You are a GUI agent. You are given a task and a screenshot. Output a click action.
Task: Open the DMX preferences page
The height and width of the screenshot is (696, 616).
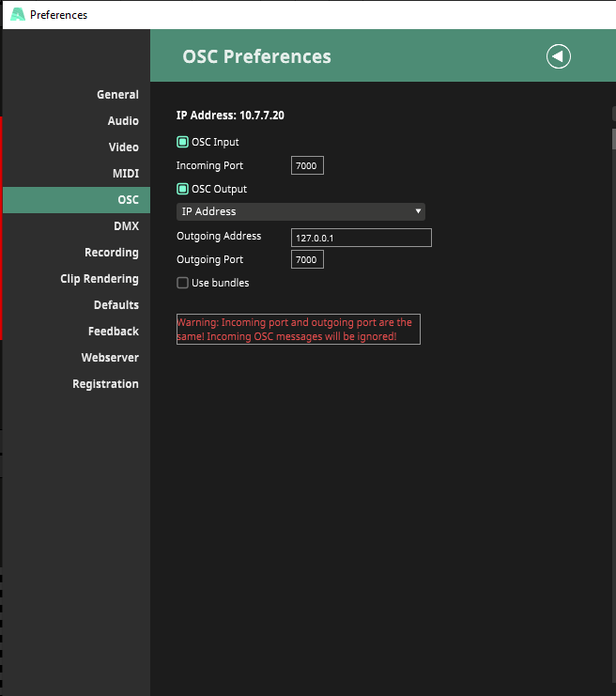tap(126, 226)
